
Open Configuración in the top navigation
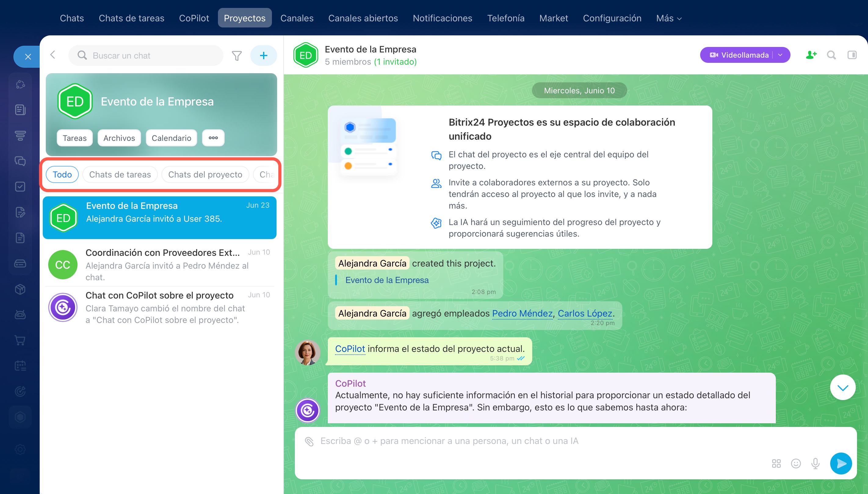click(612, 18)
